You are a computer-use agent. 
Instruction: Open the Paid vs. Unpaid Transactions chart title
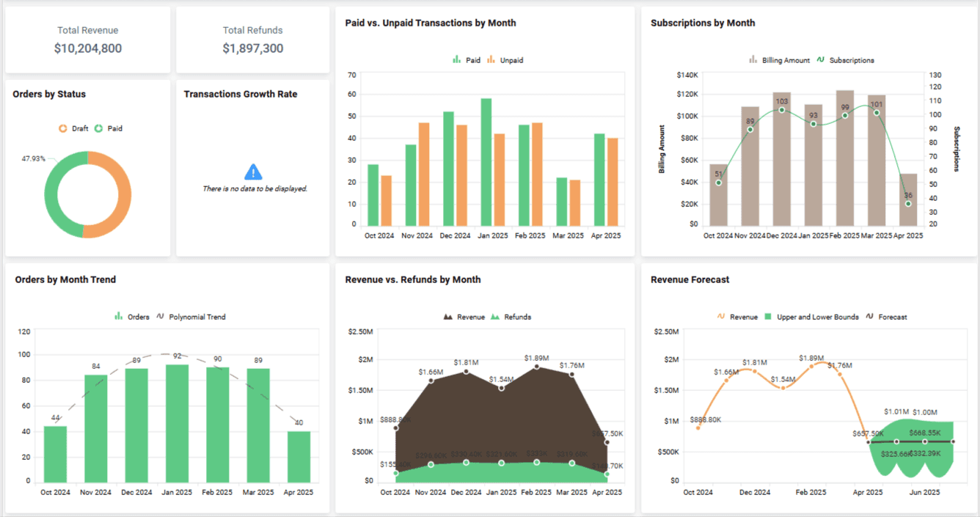(x=431, y=23)
